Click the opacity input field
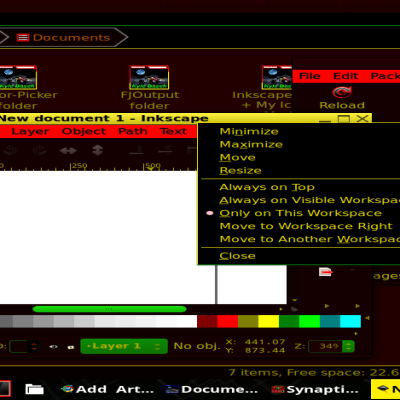The image size is (400, 400). point(19,346)
